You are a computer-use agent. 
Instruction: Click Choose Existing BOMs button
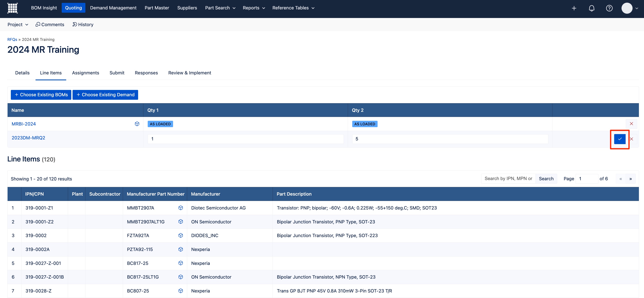(x=41, y=95)
